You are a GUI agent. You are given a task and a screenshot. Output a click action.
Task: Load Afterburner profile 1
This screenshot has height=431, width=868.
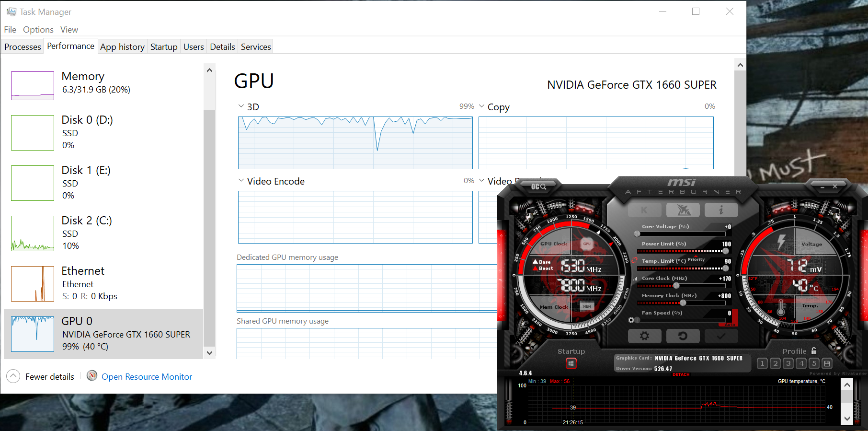click(763, 363)
